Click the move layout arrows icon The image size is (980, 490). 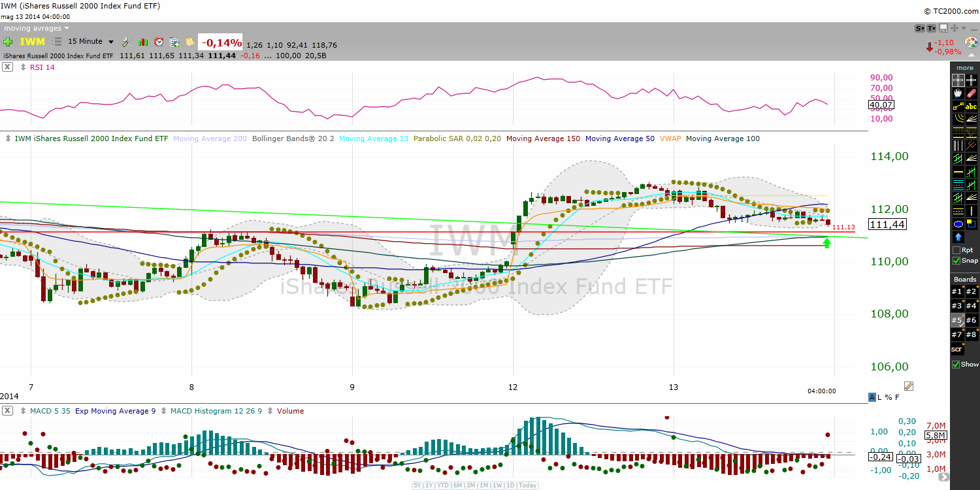(955, 28)
